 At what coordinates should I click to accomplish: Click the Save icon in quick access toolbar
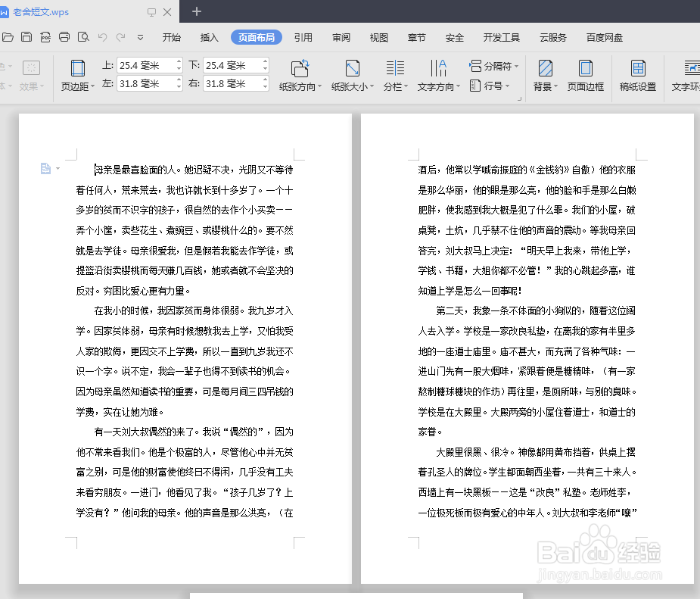26,36
